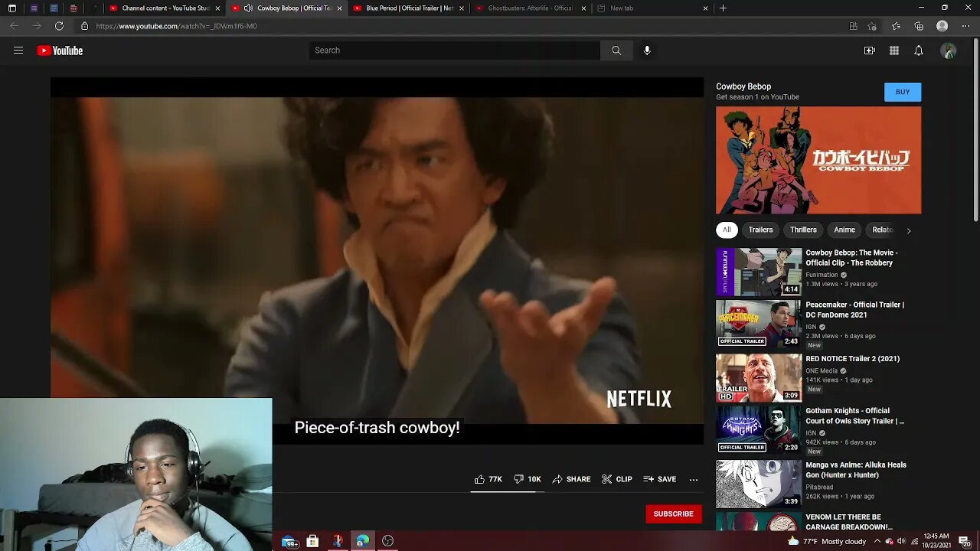Filter suggestions by Anime chip

pyautogui.click(x=844, y=230)
